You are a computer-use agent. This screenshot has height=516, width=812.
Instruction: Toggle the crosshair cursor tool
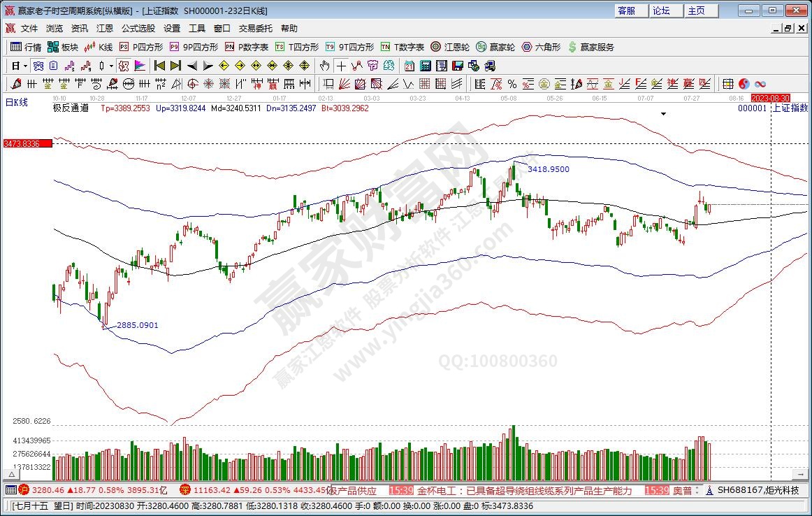pos(340,66)
